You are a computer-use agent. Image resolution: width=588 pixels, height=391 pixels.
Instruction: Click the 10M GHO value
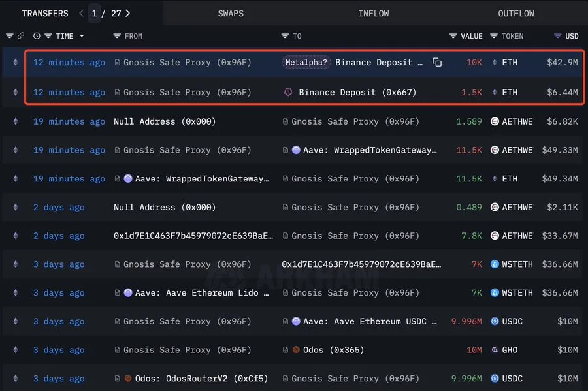[474, 350]
